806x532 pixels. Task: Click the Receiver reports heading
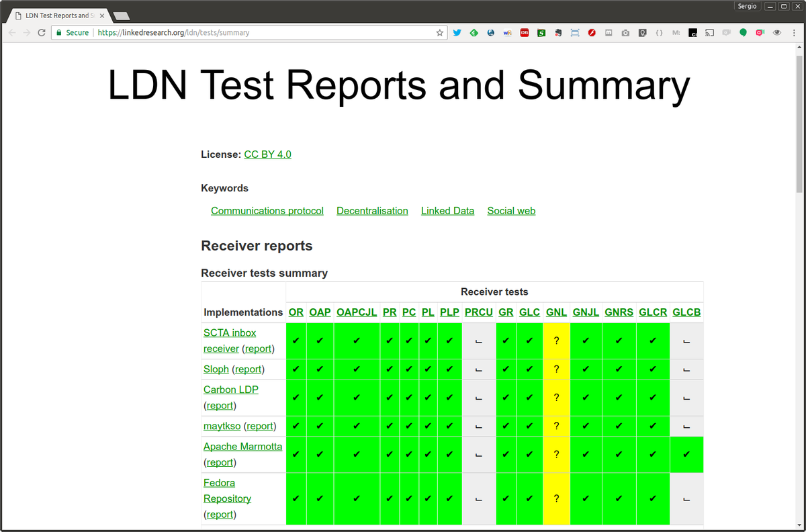click(x=257, y=246)
